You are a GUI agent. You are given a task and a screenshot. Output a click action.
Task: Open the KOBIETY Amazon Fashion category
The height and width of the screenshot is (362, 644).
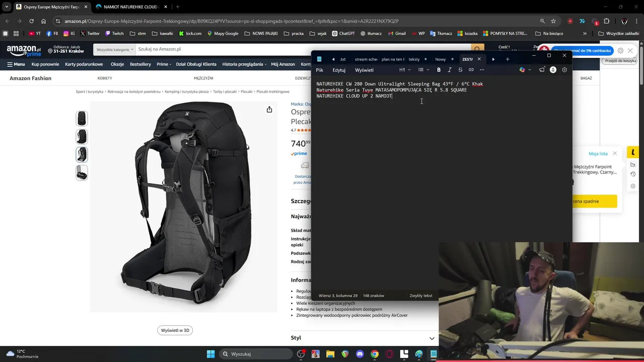(105, 78)
